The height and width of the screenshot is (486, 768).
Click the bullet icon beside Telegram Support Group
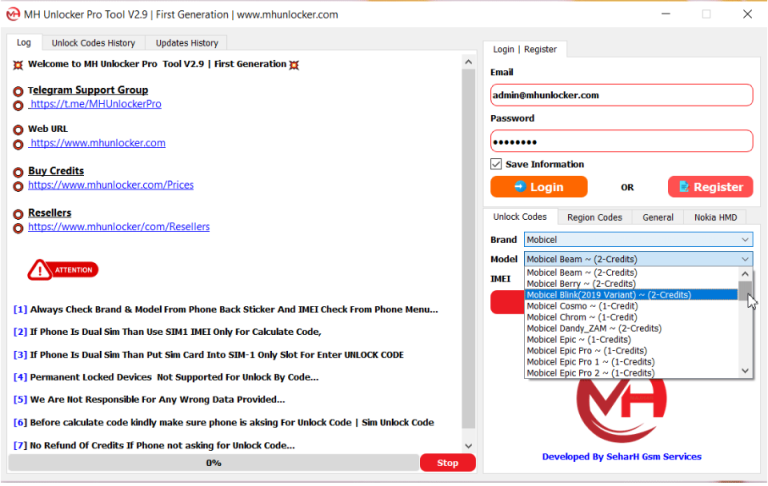coord(18,91)
